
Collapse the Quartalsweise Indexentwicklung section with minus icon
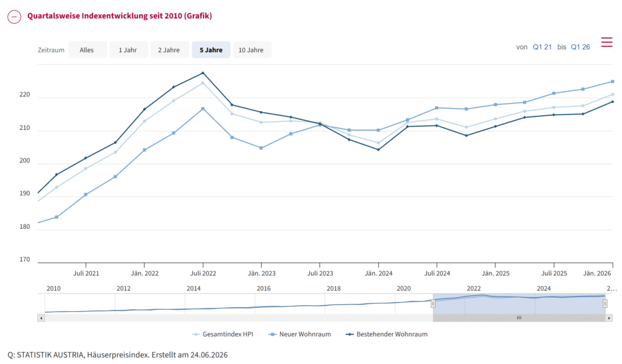click(15, 16)
